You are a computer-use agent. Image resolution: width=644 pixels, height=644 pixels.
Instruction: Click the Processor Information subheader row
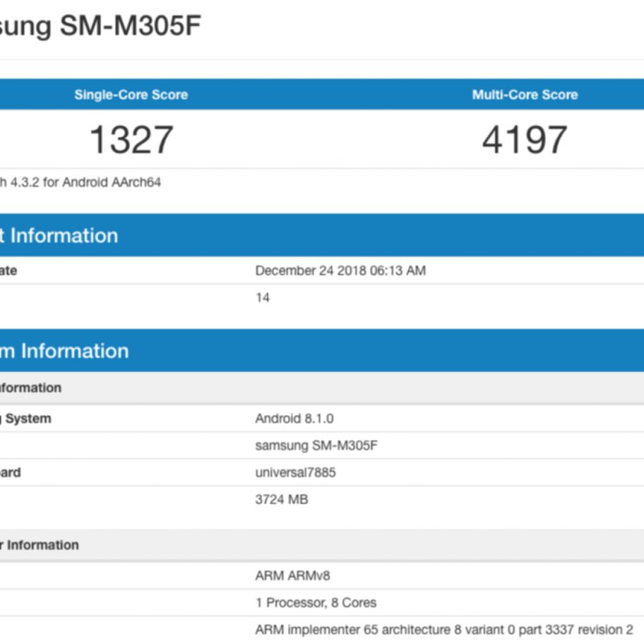point(41,545)
